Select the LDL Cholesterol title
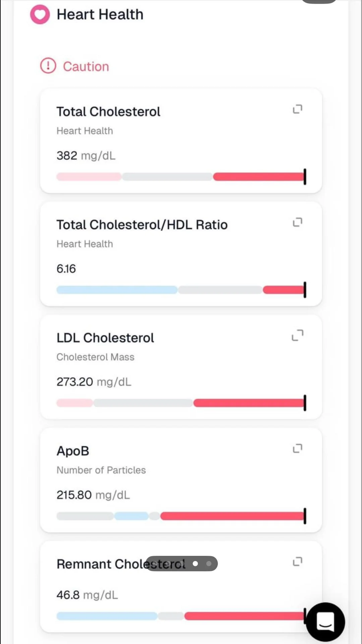Screen dimensions: 362x644 pyautogui.click(x=105, y=338)
